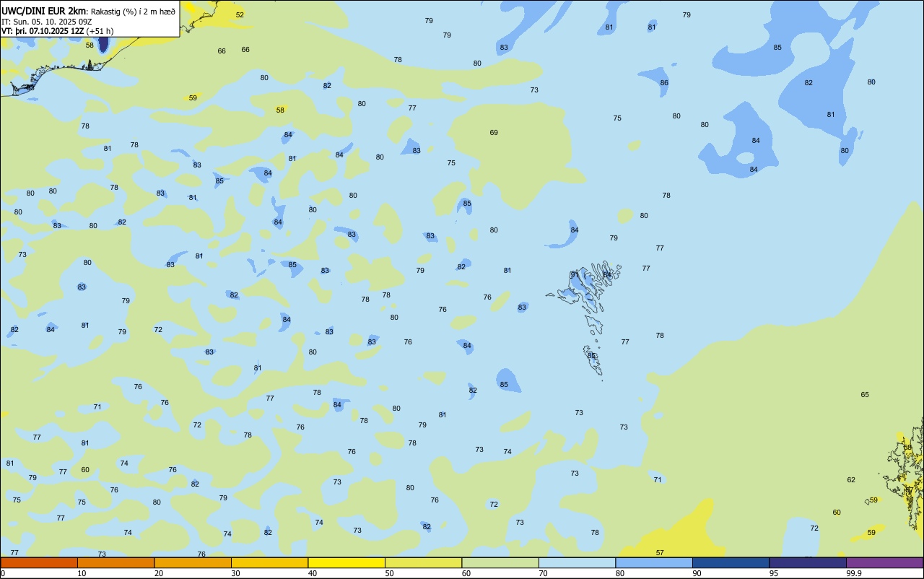Click the '95' tick label on the legend
Screen dimensions: 924x579
tap(774, 573)
